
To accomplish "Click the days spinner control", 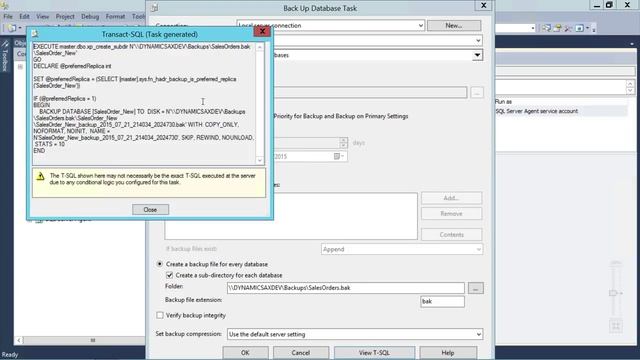I will (x=343, y=143).
